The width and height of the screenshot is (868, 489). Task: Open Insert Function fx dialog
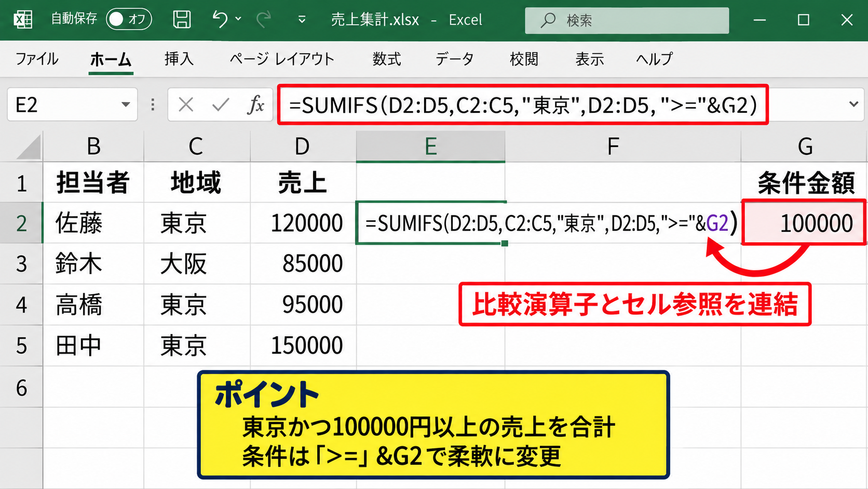pyautogui.click(x=255, y=104)
